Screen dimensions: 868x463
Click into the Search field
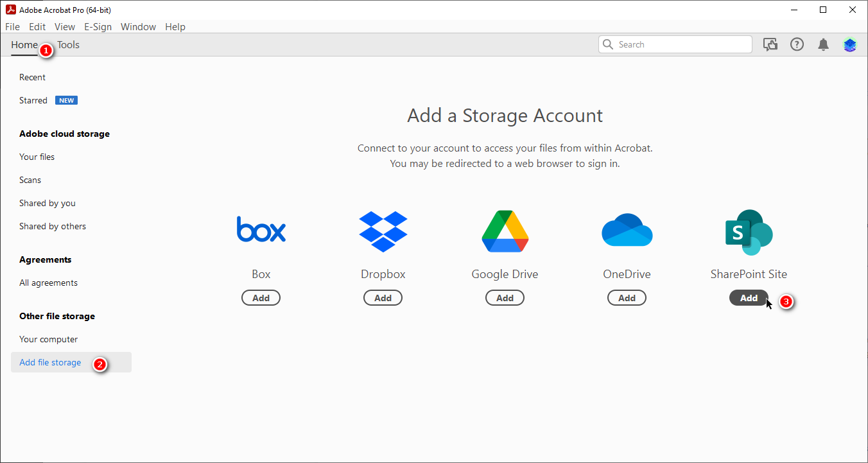(675, 44)
